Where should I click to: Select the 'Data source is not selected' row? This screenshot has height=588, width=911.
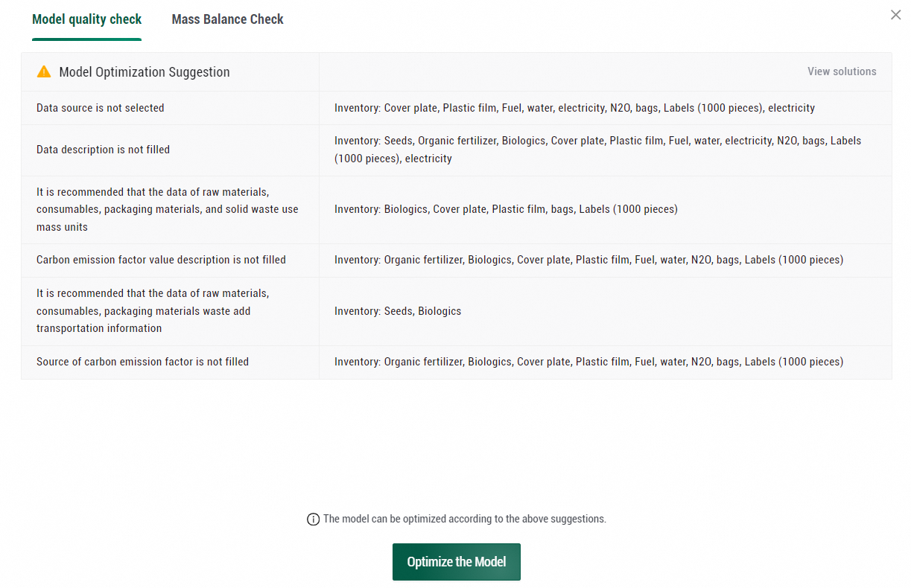tap(100, 108)
